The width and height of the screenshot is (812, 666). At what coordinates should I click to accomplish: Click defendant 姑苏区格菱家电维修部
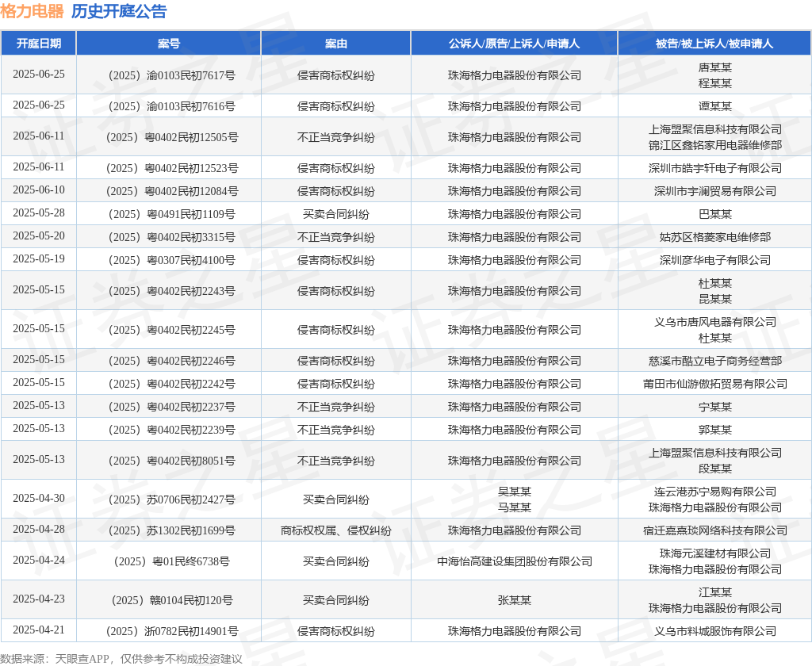[x=714, y=238]
